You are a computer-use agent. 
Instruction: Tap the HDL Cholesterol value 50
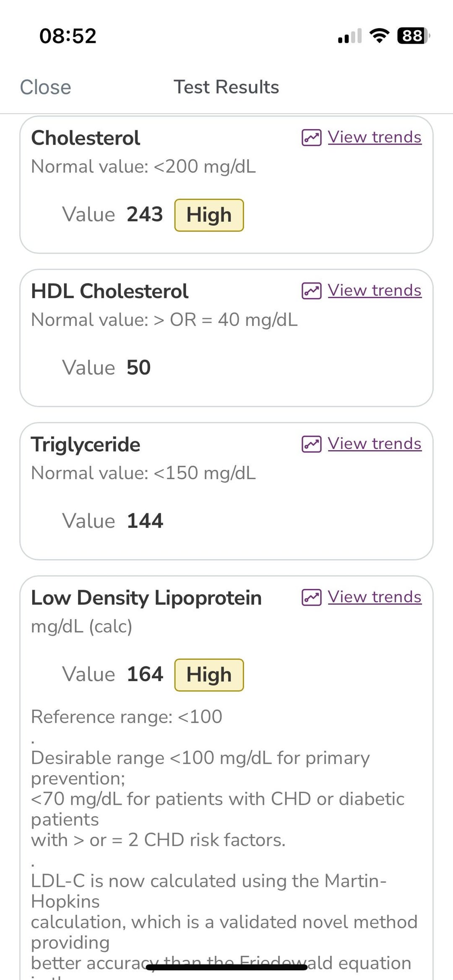pyautogui.click(x=138, y=368)
